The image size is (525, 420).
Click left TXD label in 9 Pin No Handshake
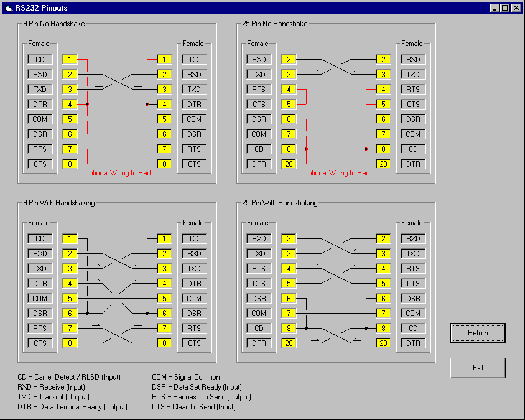point(40,90)
